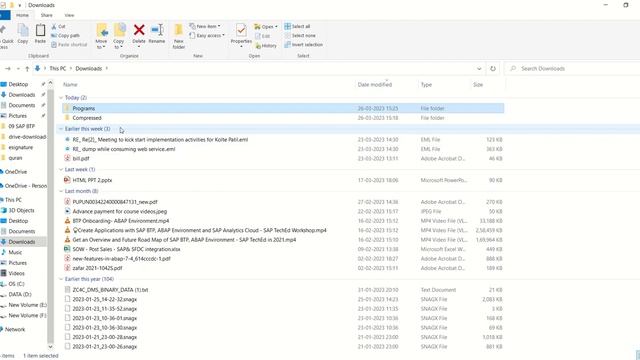The height and width of the screenshot is (360, 640).
Task: Select PUPUN00342240000847131_new.pdf file
Action: coord(115,202)
